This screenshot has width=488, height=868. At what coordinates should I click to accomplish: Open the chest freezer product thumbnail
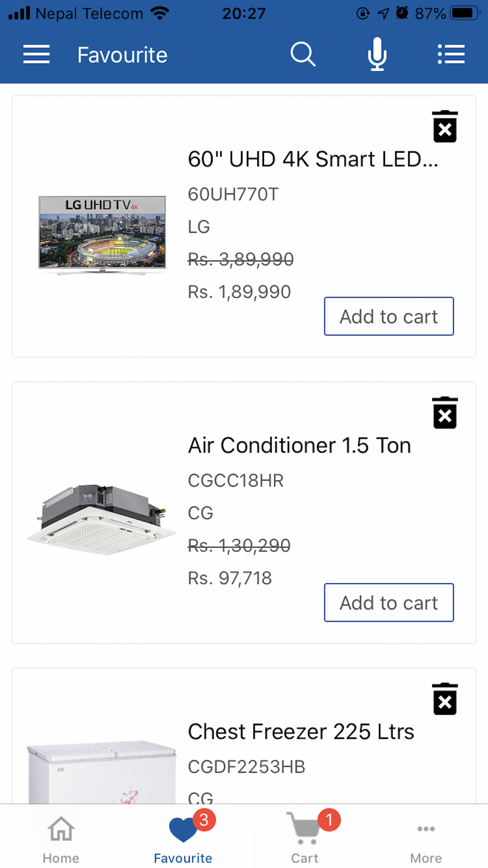(x=102, y=772)
